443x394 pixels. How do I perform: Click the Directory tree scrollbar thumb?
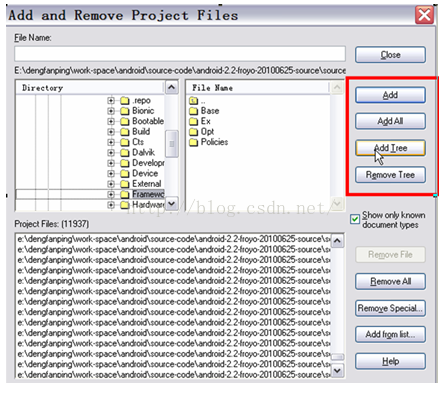click(172, 144)
